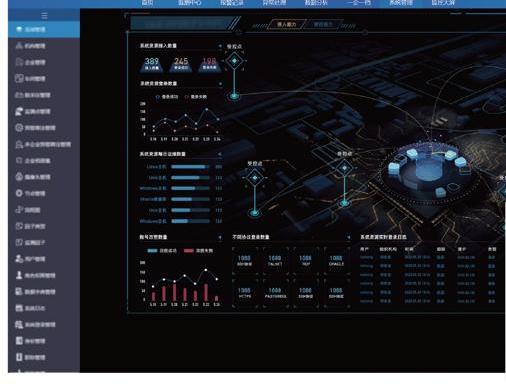
Task: Click the diamond map marker at map center
Action: point(344,168)
